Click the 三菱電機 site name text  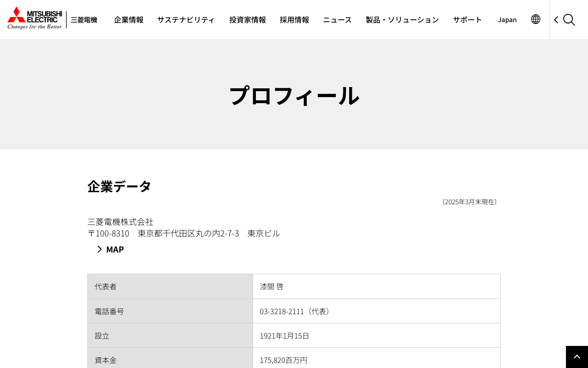pos(84,20)
